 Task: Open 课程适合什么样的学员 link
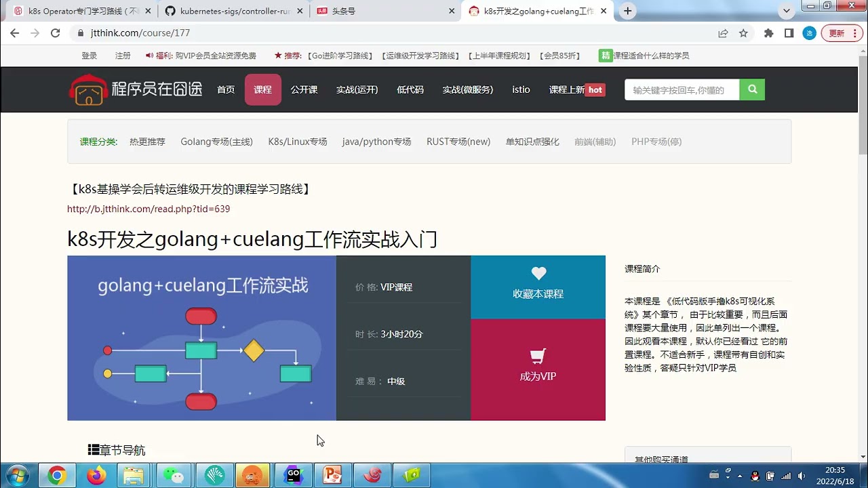pyautogui.click(x=652, y=56)
